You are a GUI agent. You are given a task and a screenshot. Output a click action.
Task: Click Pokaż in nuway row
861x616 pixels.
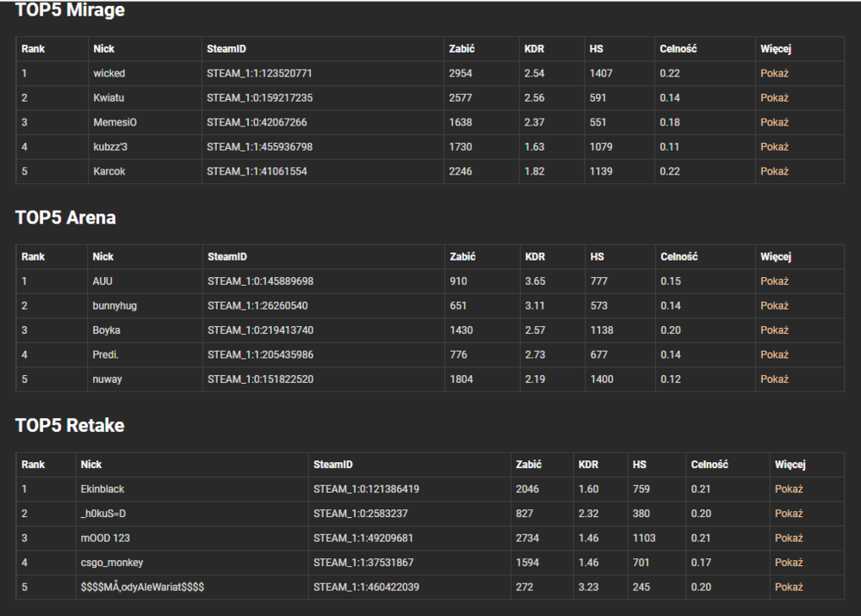774,379
